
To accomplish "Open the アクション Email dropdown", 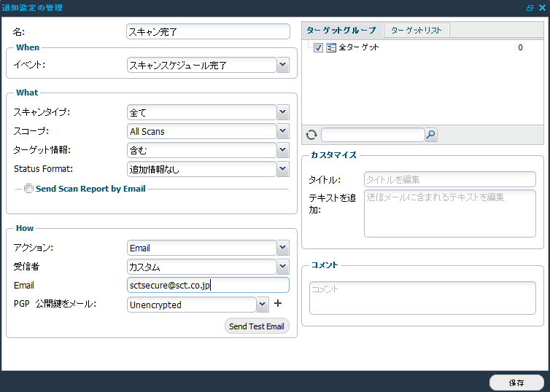I will 283,248.
